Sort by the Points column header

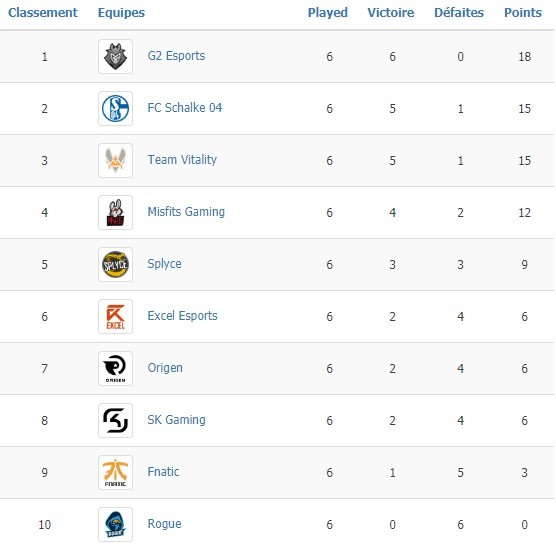pyautogui.click(x=523, y=13)
